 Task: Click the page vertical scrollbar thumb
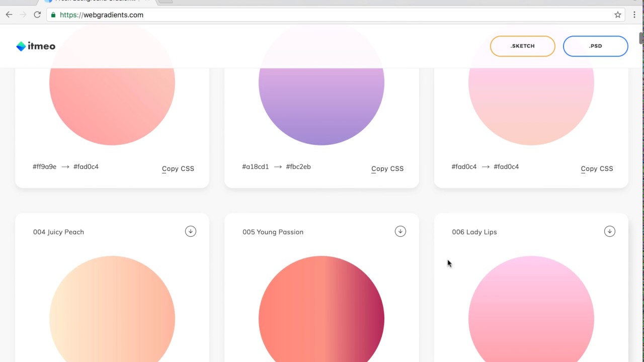point(641,38)
